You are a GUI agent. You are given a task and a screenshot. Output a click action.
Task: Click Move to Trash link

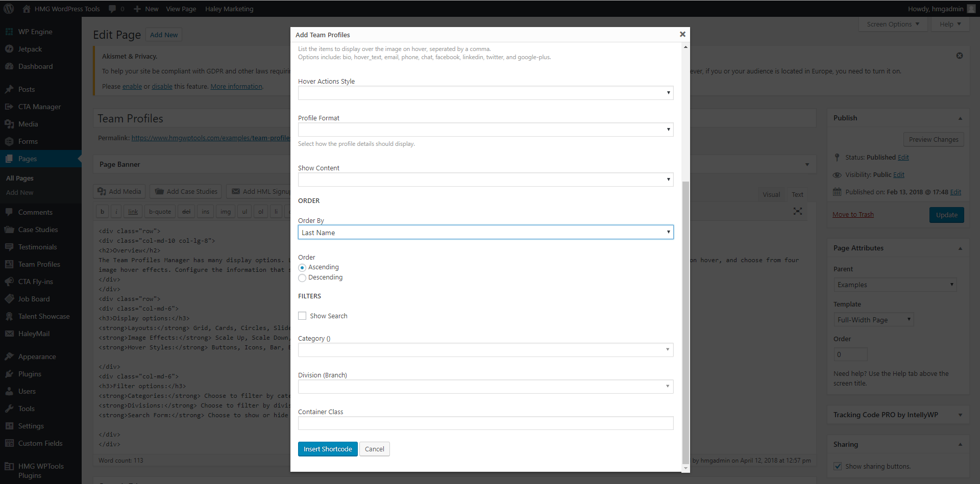853,214
